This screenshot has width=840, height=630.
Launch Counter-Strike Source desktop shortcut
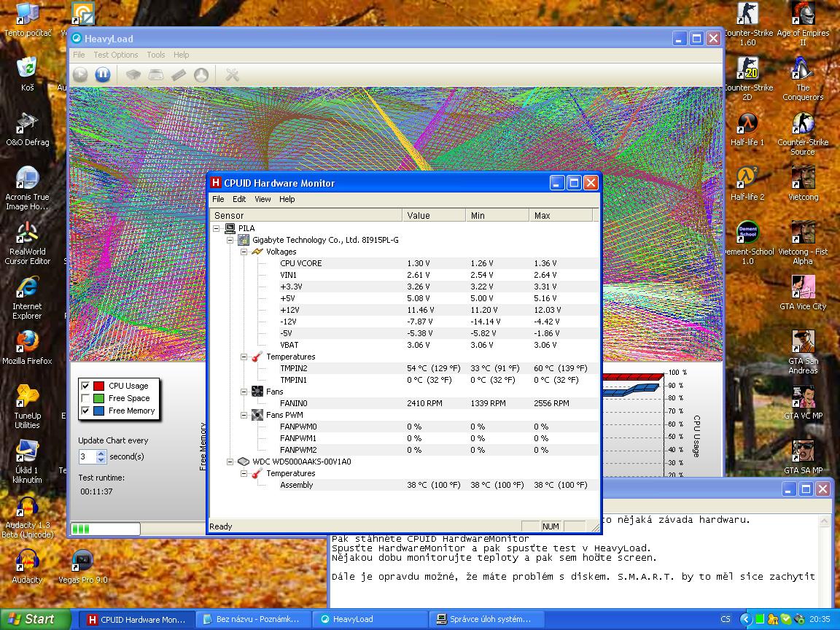click(803, 134)
